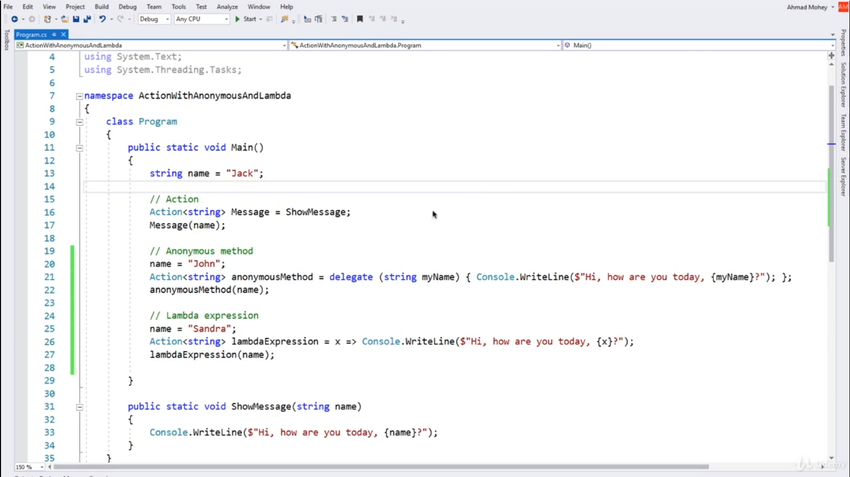Screen dimensions: 850x477
Task: Click the "// Lambda expression" comment
Action: 204,315
